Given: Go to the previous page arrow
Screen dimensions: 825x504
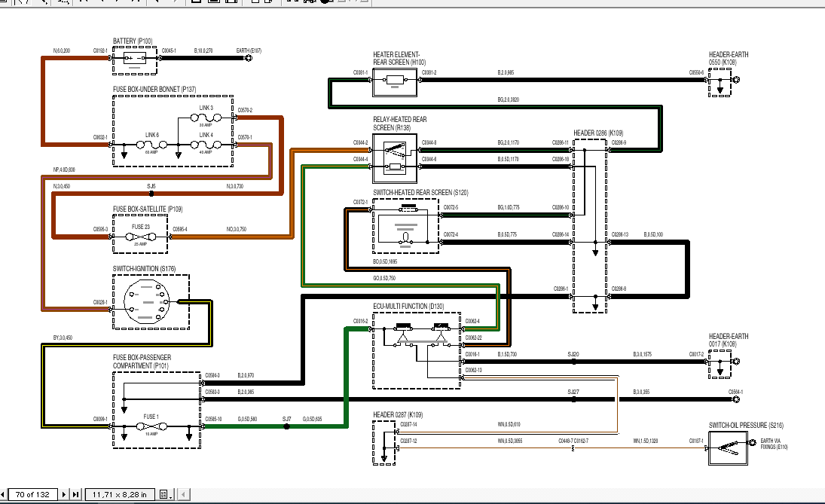Looking at the screenshot, I should pyautogui.click(x=3, y=494).
